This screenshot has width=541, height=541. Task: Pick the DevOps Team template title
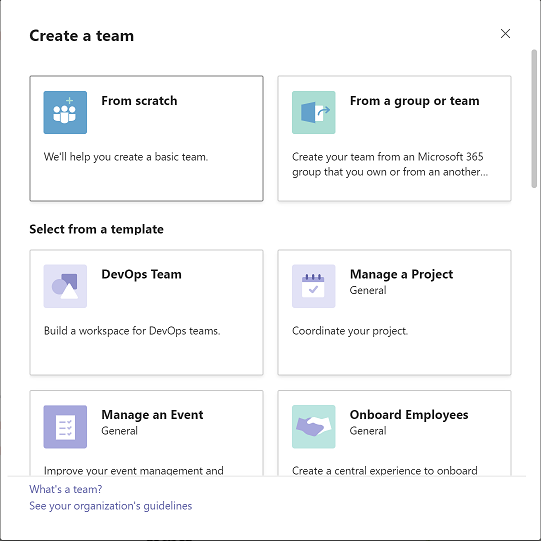pos(141,274)
